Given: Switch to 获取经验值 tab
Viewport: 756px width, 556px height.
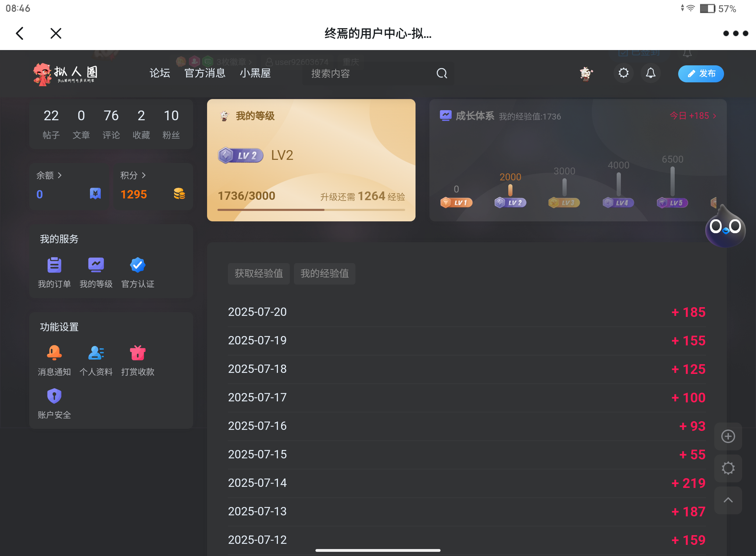Looking at the screenshot, I should coord(259,273).
